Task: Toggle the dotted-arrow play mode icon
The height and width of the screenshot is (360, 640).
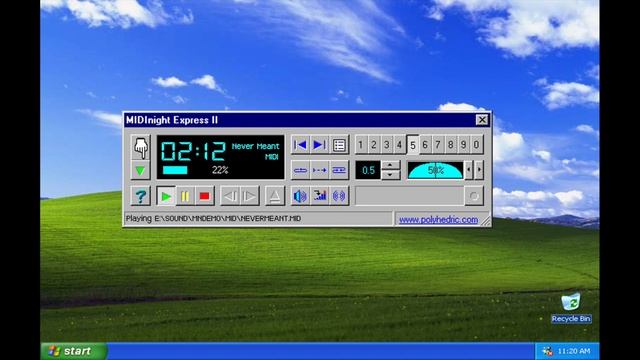Action: click(319, 170)
